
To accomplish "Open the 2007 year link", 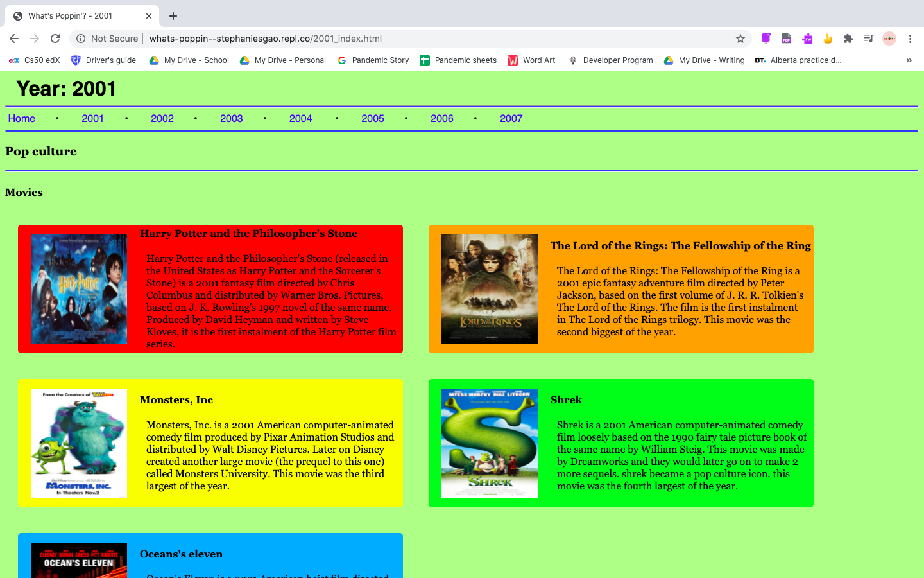I will [511, 118].
